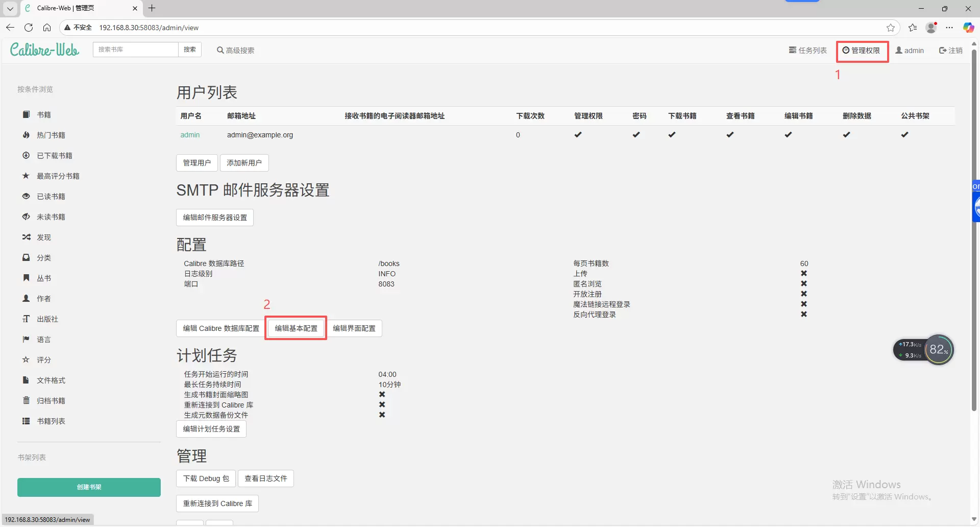
Task: Bookmark this page with the star icon
Action: pos(891,28)
